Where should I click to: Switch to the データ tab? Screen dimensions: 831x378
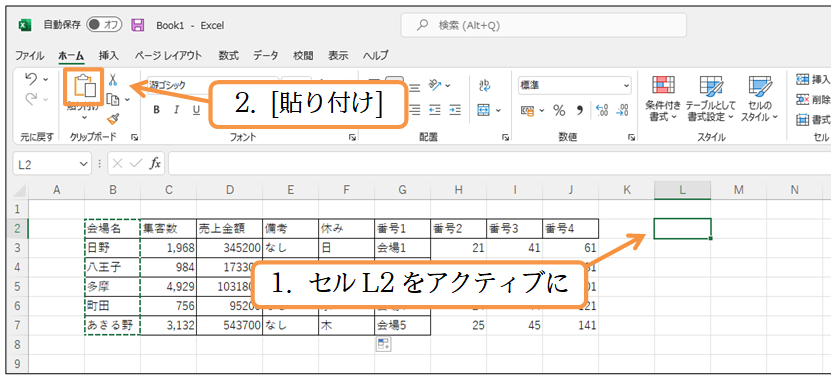(265, 56)
